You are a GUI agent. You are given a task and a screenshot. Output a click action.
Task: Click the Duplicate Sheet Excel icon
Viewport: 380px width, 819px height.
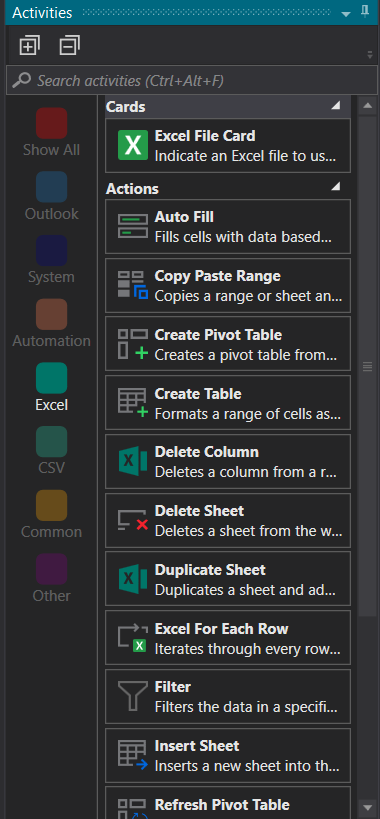click(133, 579)
